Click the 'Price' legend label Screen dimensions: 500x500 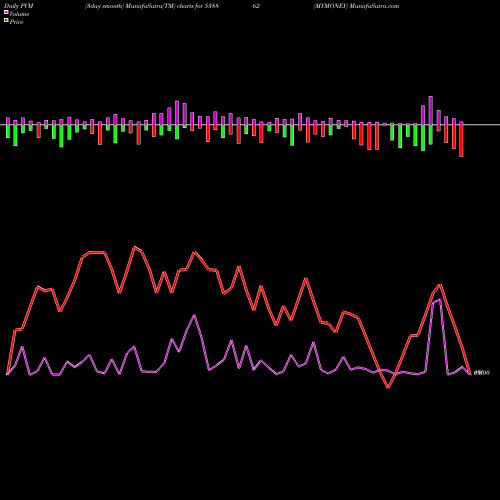coord(16,22)
